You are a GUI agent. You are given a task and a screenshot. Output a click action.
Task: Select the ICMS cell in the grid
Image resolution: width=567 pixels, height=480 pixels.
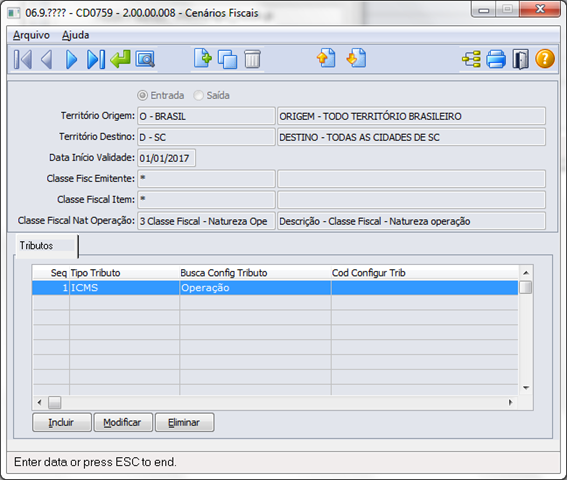[x=124, y=288]
